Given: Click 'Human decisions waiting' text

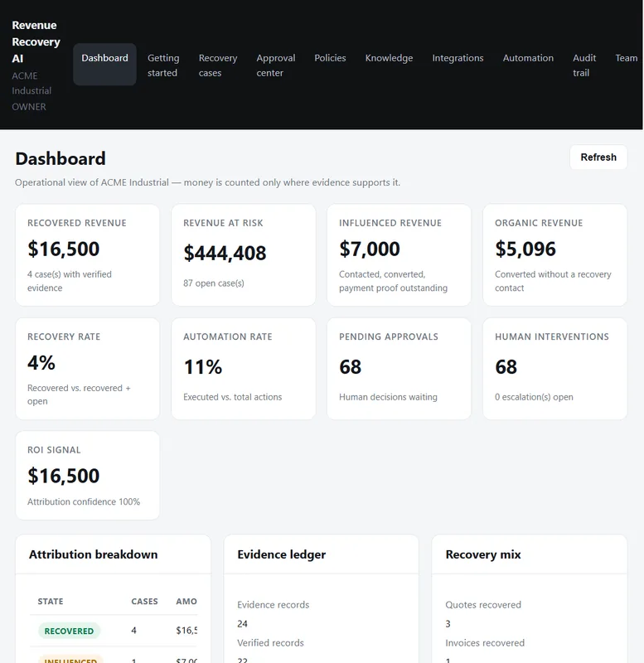Looking at the screenshot, I should [x=388, y=397].
